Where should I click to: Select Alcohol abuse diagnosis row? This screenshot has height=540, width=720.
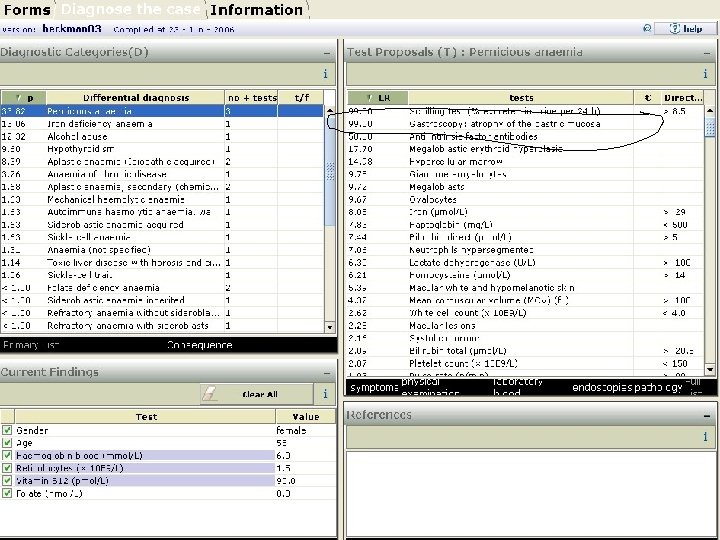click(x=162, y=136)
